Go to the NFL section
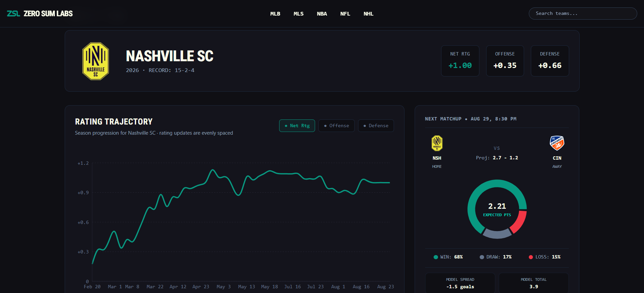Viewport: 644px width, 293px height. coord(345,14)
